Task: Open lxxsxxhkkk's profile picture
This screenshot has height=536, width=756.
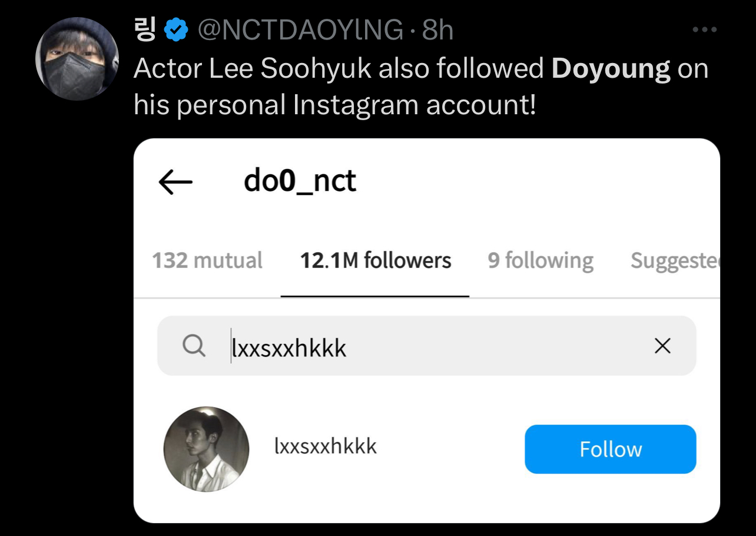Action: click(x=206, y=449)
